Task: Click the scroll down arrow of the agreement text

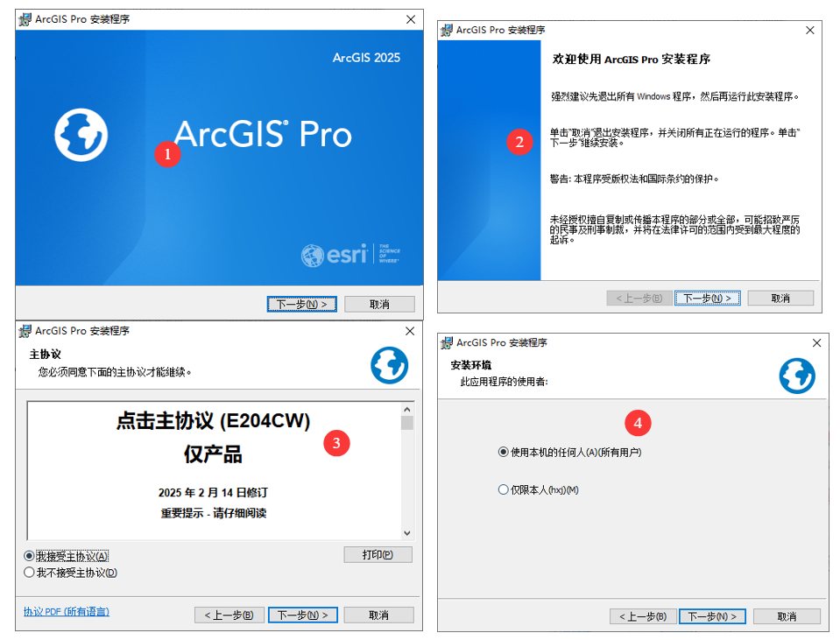Action: pyautogui.click(x=407, y=533)
